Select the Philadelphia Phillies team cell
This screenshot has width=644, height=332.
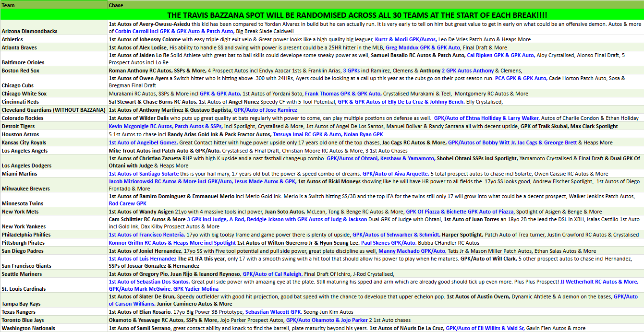[x=54, y=235]
